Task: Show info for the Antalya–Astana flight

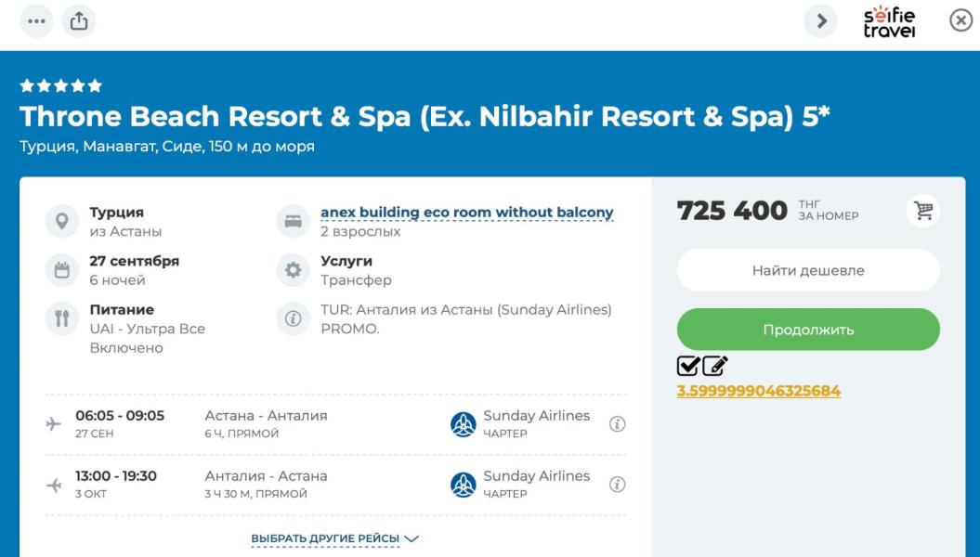Action: 617,485
